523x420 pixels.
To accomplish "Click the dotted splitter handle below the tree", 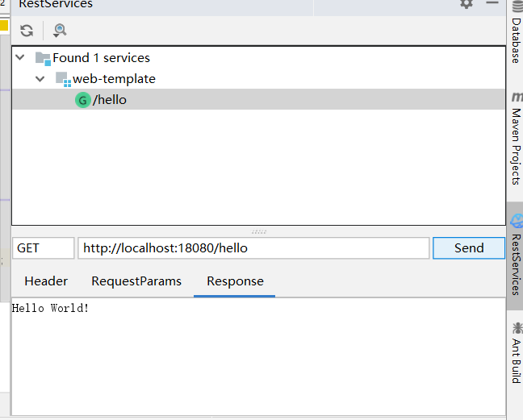I will tap(258, 231).
